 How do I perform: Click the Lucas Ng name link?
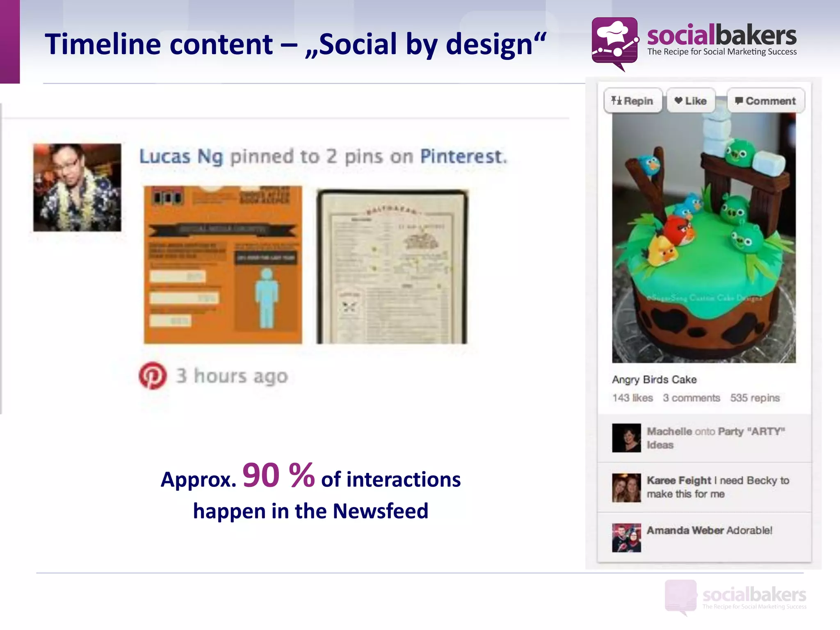coord(181,156)
